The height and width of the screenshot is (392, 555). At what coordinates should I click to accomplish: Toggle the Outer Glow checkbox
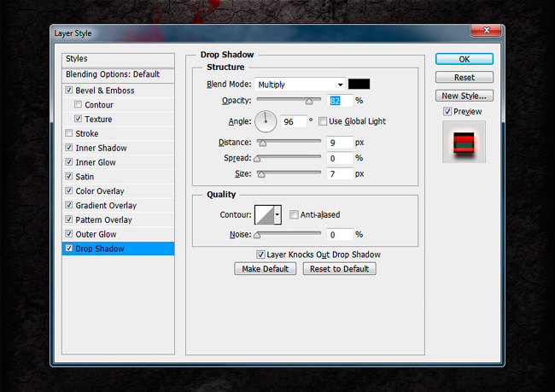coord(69,234)
